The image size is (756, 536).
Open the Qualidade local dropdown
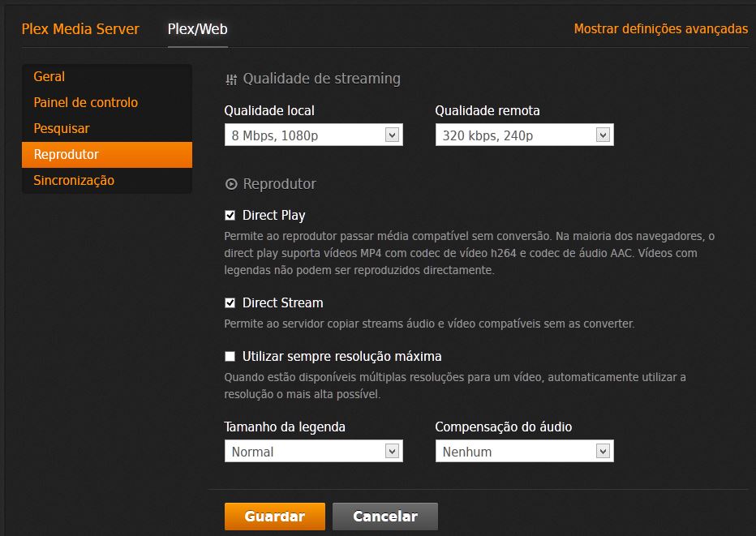coord(313,135)
